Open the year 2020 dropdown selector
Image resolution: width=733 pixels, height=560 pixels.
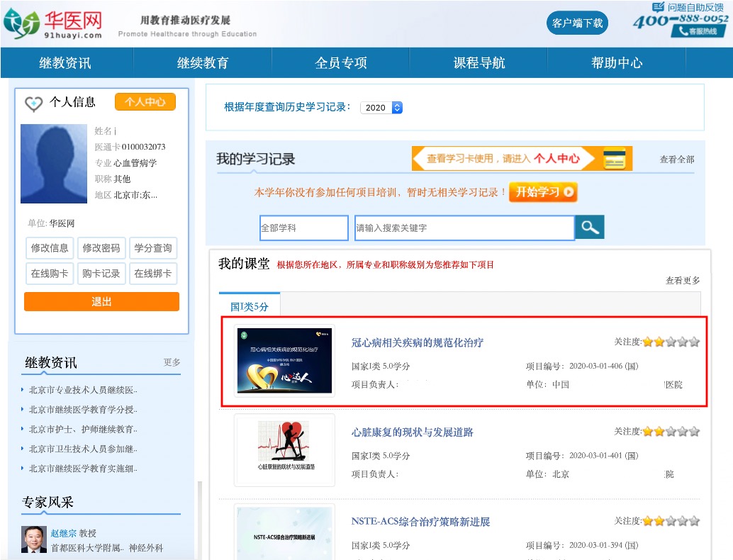(x=381, y=108)
